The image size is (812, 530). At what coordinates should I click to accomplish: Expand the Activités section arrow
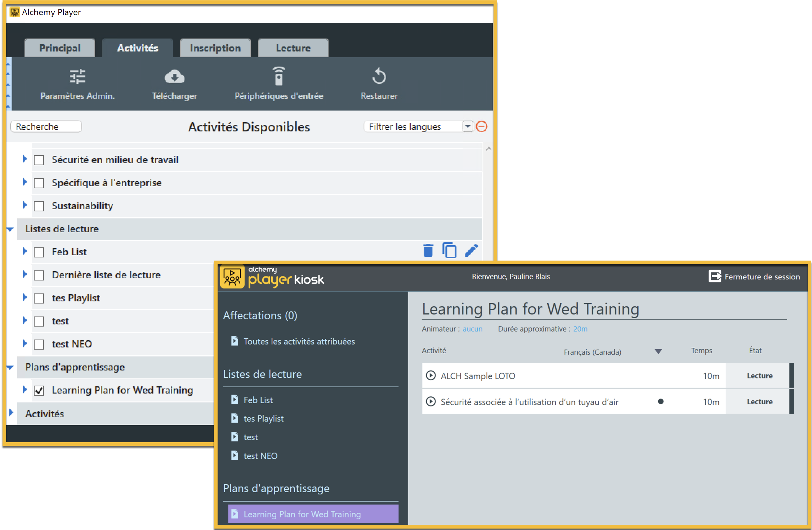(11, 413)
